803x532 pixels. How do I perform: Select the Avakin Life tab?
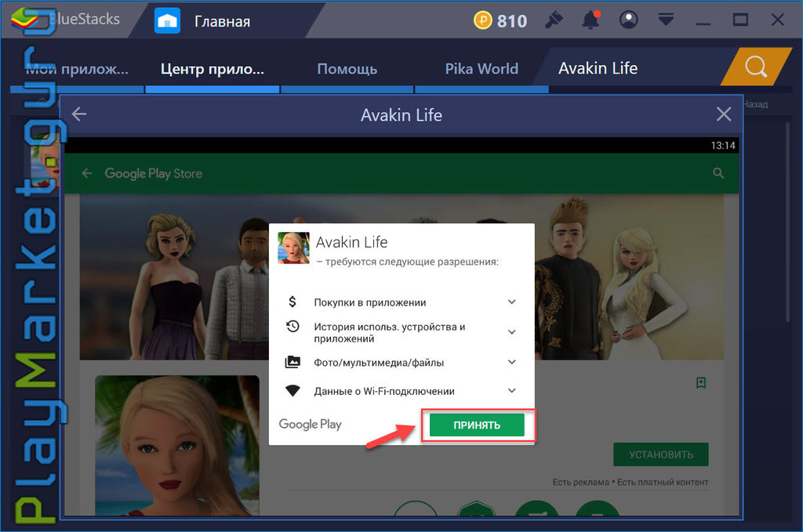598,68
